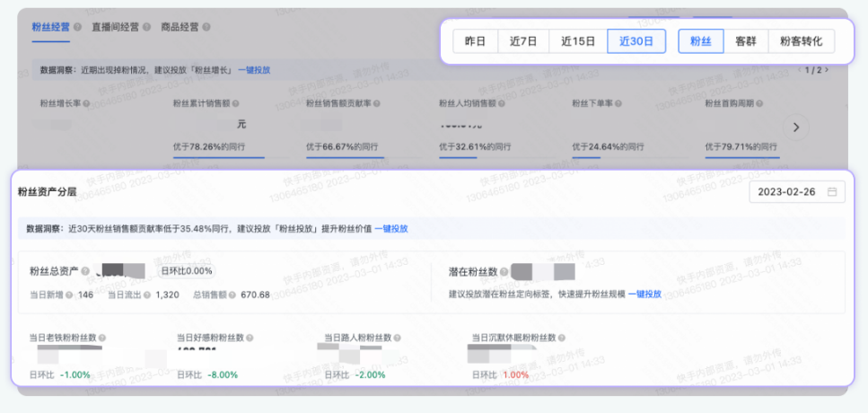This screenshot has width=868, height=413.
Task: Click help icon next to 商品经营
Action: tap(206, 27)
